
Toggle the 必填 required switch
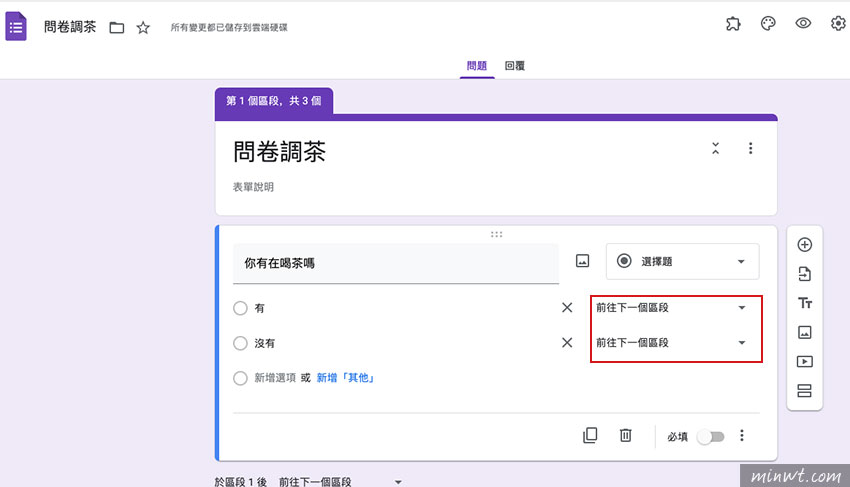[711, 437]
